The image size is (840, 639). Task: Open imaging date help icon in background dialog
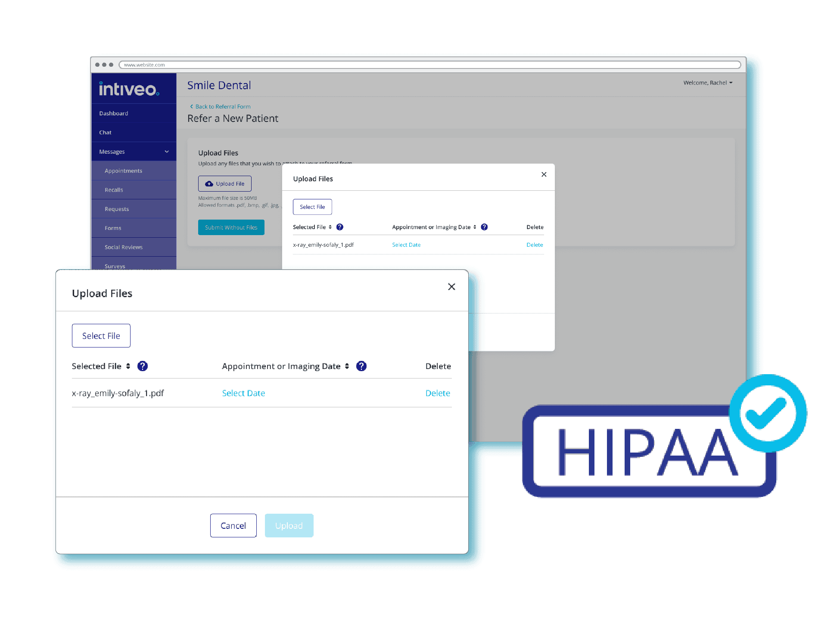coord(484,227)
